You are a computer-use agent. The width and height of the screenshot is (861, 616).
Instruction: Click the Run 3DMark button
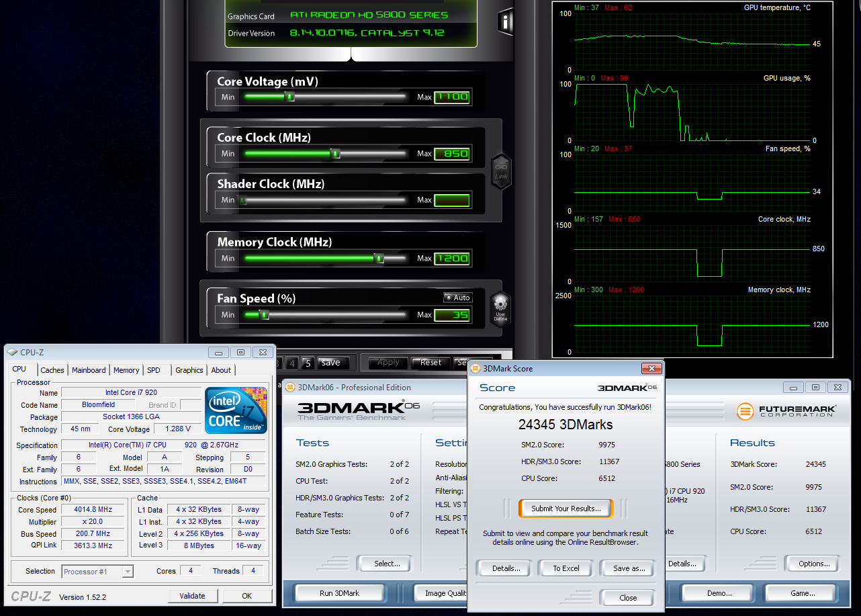pyautogui.click(x=340, y=593)
